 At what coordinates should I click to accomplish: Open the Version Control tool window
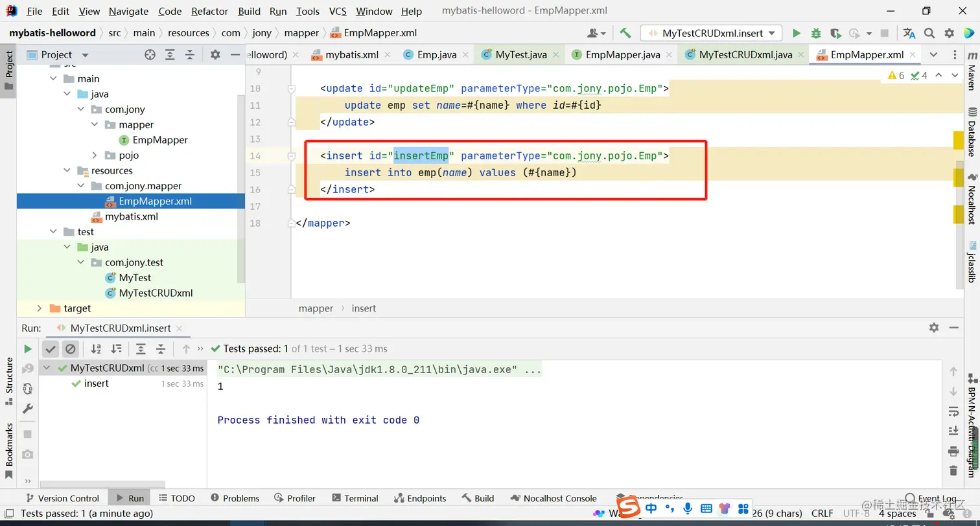click(62, 498)
